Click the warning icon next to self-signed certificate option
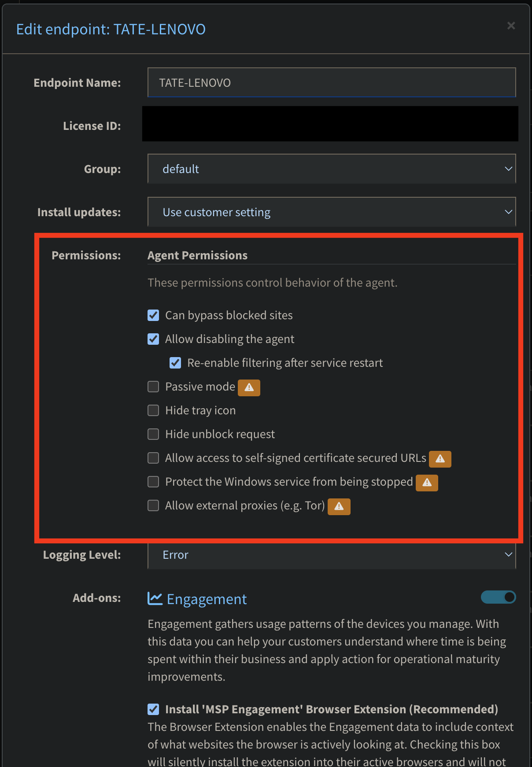Image resolution: width=532 pixels, height=767 pixels. (440, 459)
